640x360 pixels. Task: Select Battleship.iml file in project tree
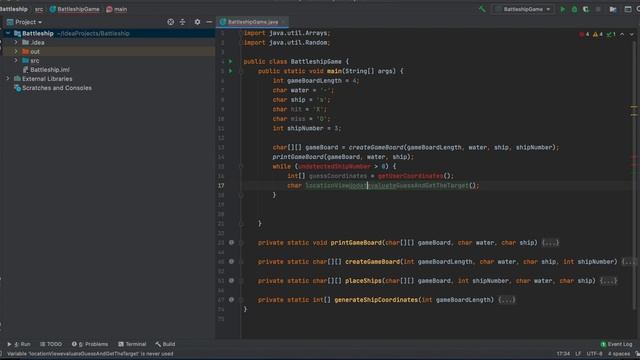point(46,69)
